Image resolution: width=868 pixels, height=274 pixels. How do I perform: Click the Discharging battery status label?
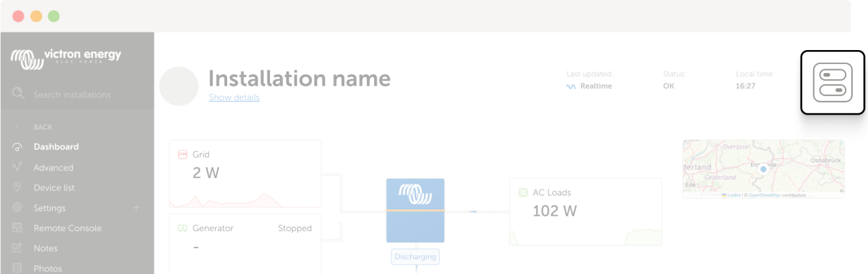[x=415, y=256]
